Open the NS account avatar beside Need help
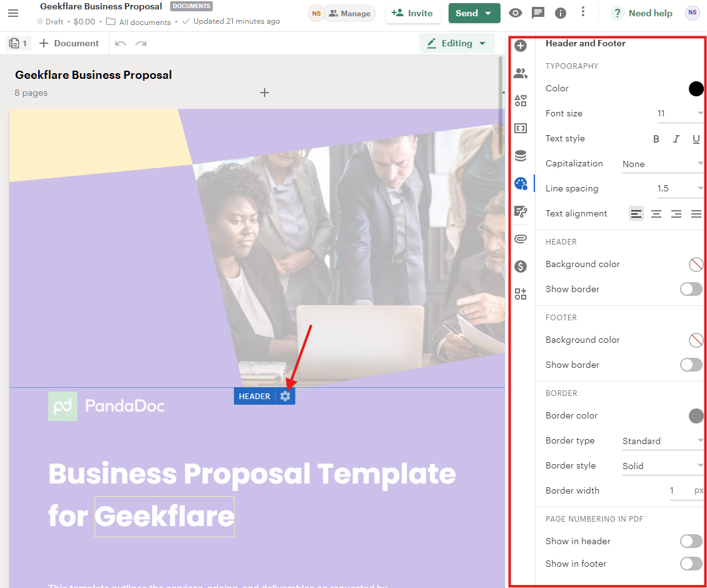707x588 pixels. tap(693, 13)
